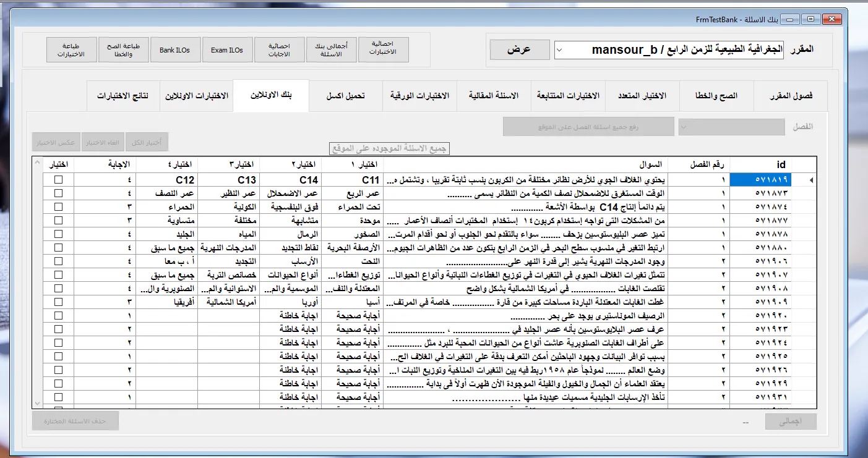Click the السؤال column header
The height and width of the screenshot is (458, 868).
pos(526,164)
